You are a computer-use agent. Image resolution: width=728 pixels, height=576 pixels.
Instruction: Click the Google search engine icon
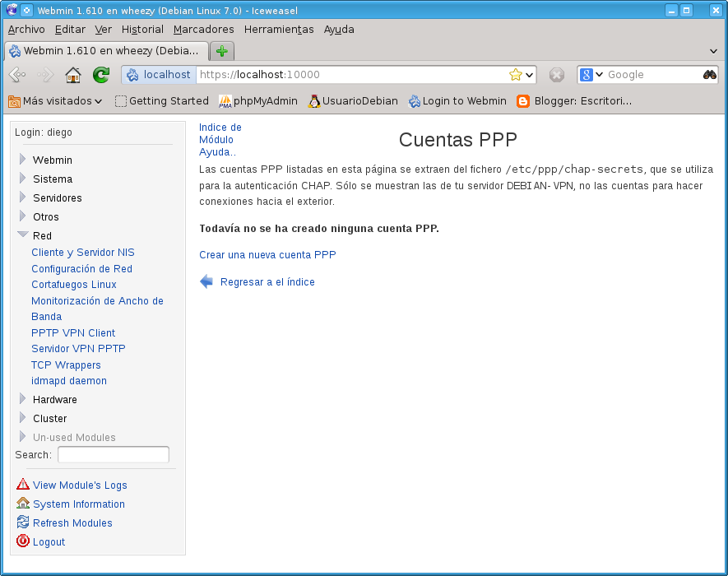pos(587,75)
